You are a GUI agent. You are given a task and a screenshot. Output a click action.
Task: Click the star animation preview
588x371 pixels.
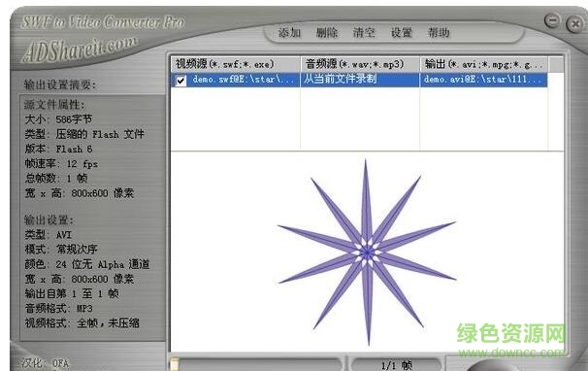point(367,252)
